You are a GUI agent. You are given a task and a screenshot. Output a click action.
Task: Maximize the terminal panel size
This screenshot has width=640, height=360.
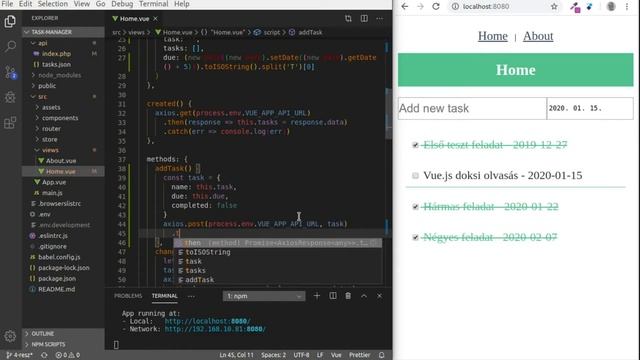click(x=364, y=296)
